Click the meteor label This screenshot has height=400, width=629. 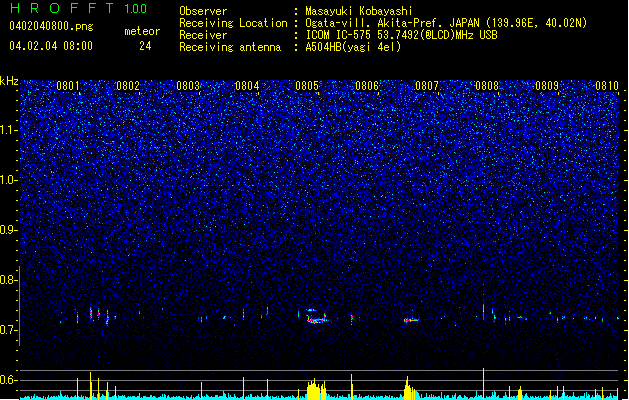point(142,31)
